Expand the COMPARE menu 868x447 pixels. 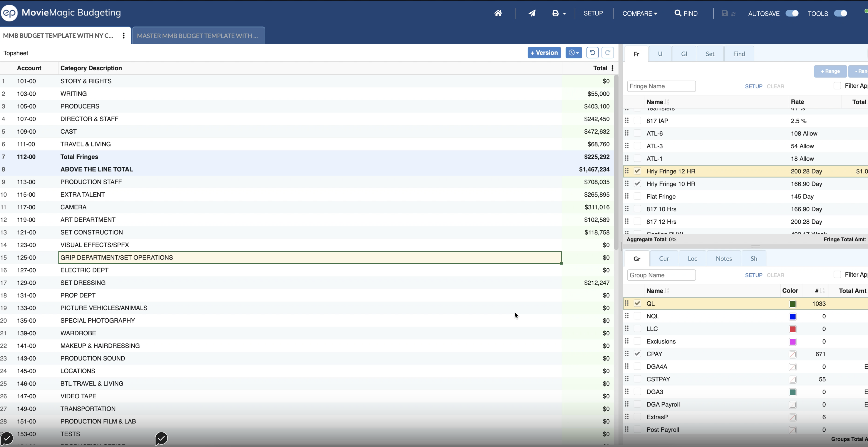640,13
